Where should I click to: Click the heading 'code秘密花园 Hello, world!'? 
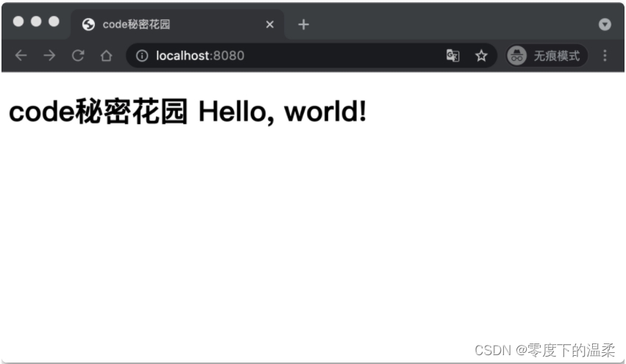tap(188, 111)
